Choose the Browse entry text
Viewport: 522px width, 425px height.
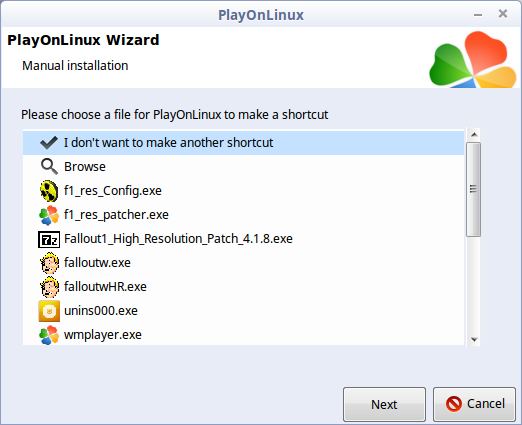tap(85, 166)
